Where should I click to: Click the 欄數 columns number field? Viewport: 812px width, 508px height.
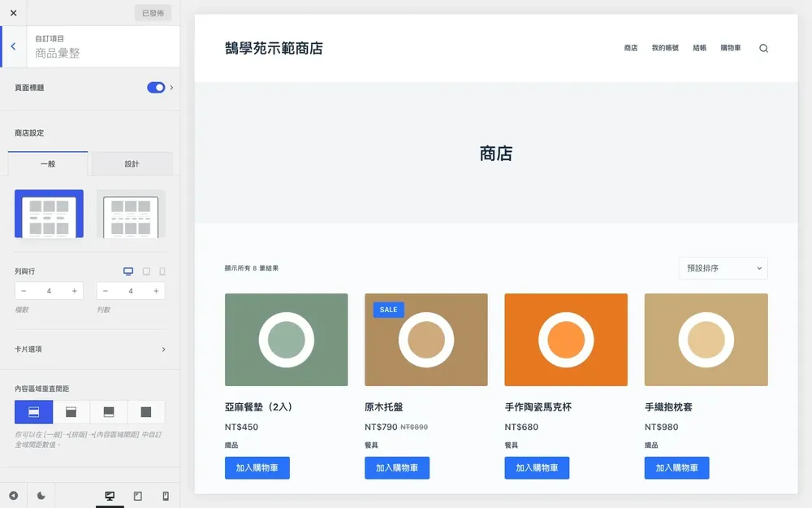coord(49,291)
